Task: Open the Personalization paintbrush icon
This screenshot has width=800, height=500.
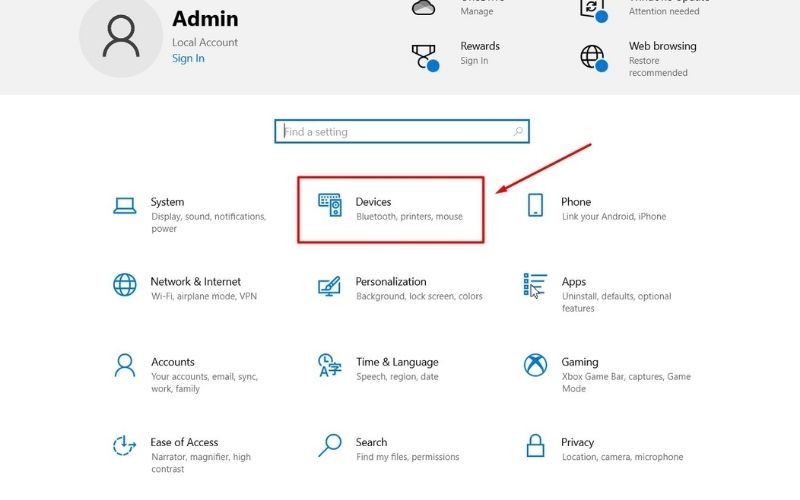Action: tap(330, 286)
